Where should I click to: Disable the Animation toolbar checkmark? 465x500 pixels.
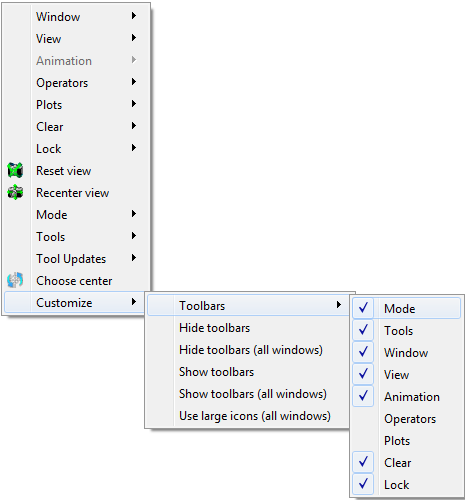tap(363, 396)
